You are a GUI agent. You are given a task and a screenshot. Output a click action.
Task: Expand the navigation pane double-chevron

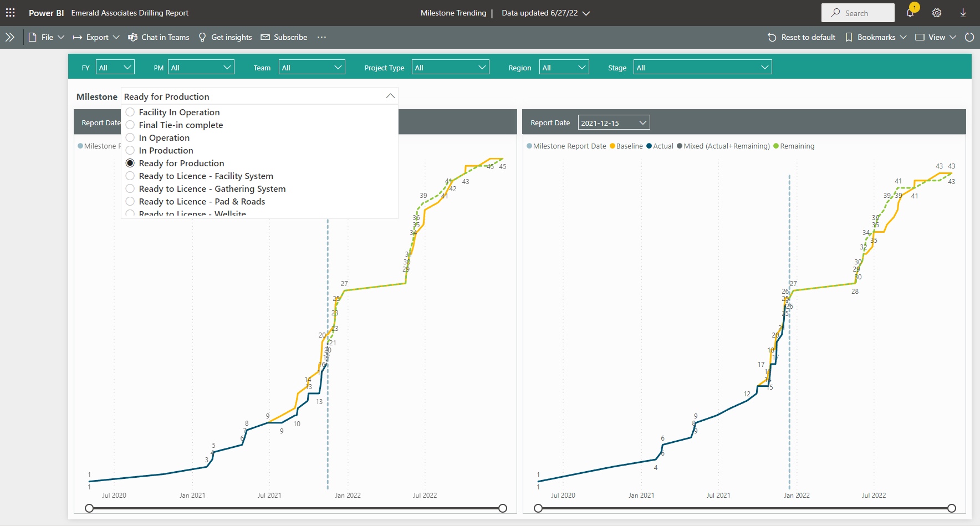[x=10, y=37]
